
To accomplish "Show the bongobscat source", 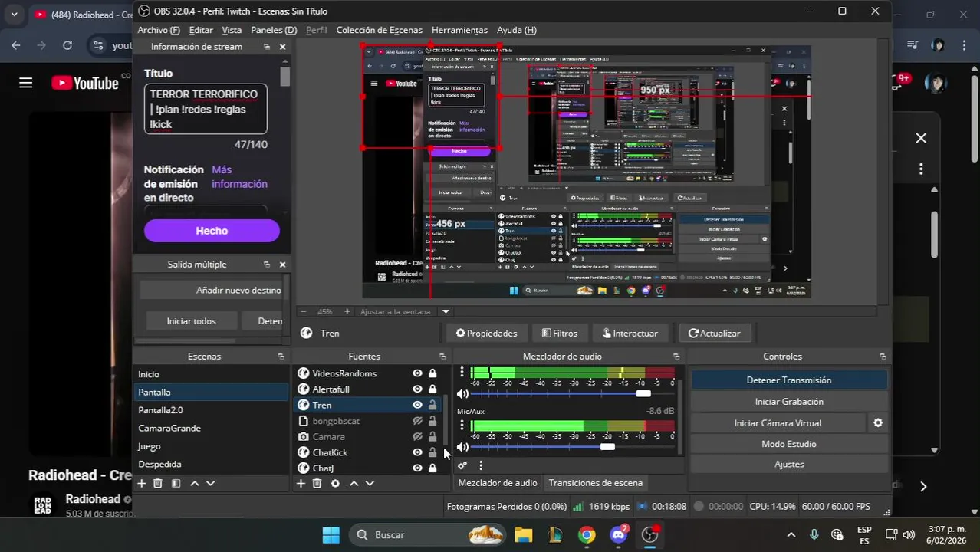I will point(417,421).
